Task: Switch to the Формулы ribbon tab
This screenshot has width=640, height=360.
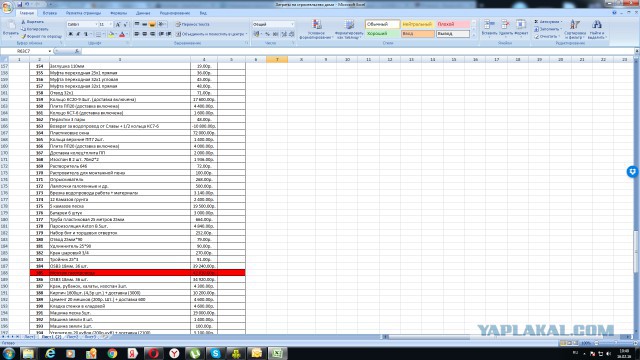Action: (x=118, y=13)
